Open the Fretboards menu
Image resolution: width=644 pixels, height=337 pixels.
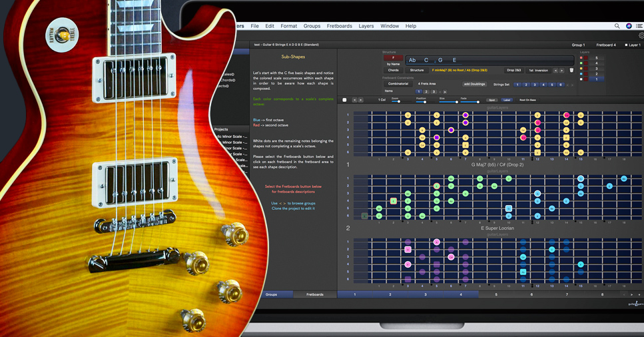tap(339, 26)
